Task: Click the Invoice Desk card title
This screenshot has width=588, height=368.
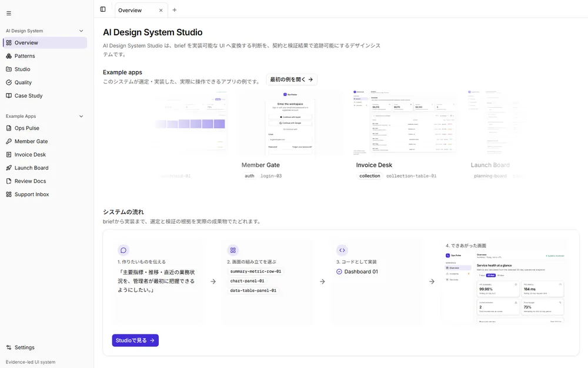Action: [374, 165]
